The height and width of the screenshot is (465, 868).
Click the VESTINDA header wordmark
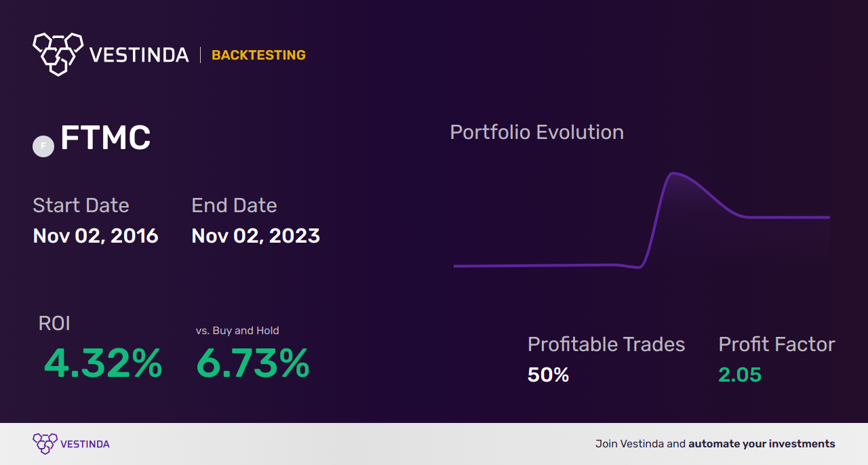(139, 55)
